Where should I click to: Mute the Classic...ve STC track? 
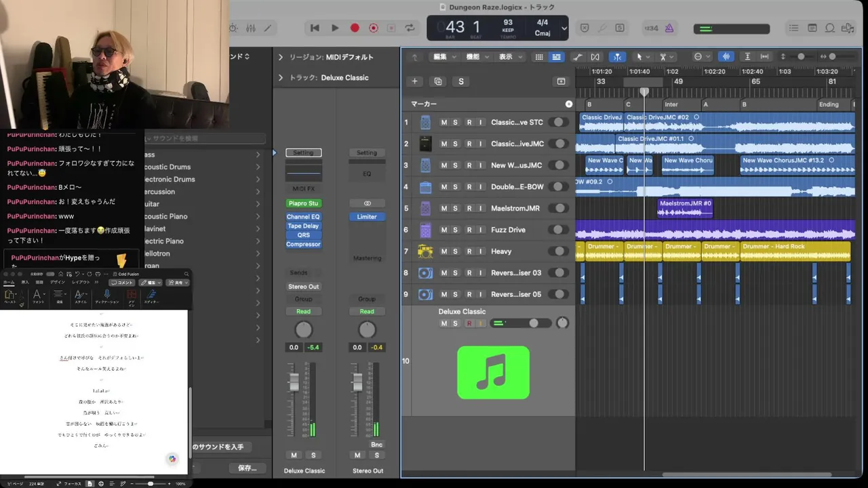tap(444, 122)
